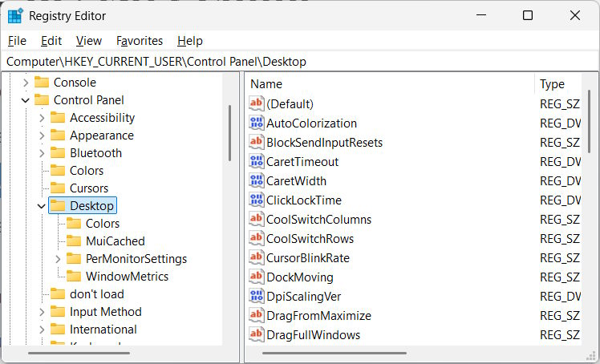
Task: Expand the Bluetooth key
Action: (x=42, y=153)
